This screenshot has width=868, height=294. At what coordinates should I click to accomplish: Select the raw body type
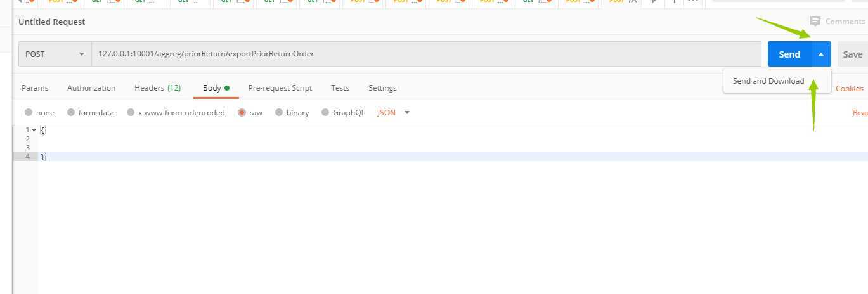[x=250, y=113]
